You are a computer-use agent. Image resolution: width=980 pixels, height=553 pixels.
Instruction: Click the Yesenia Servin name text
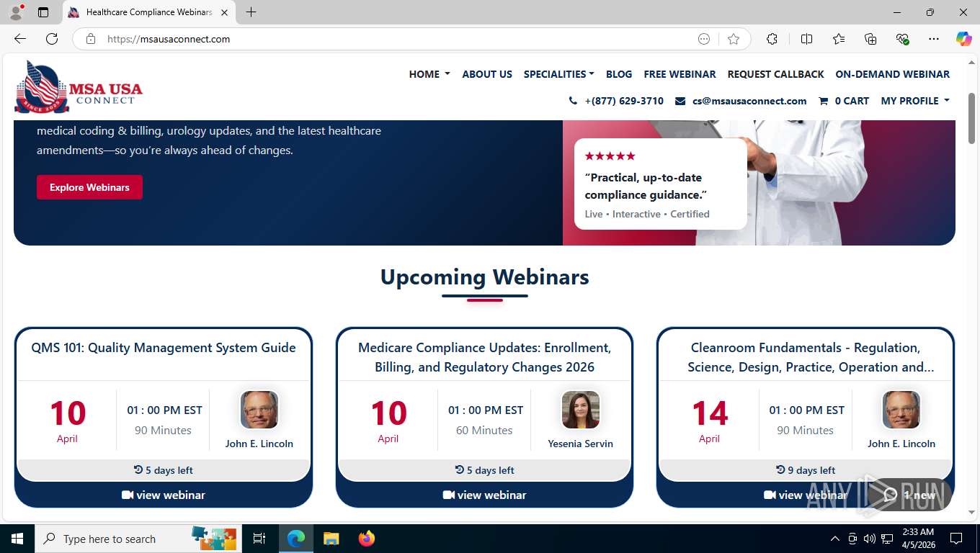(x=581, y=444)
